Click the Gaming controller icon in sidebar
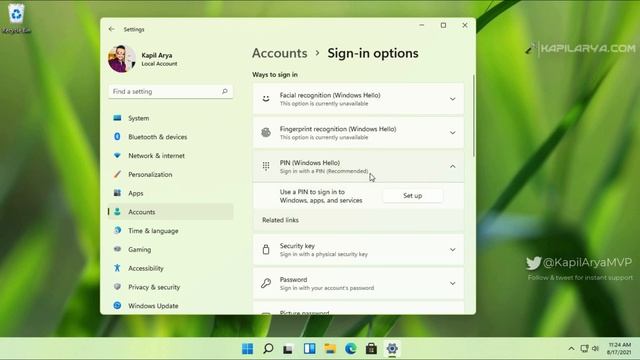Screen dimensions: 640x360 click(117, 249)
